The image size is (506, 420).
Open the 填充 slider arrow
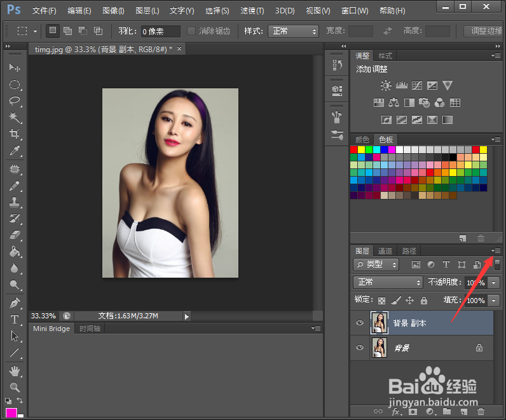point(493,301)
